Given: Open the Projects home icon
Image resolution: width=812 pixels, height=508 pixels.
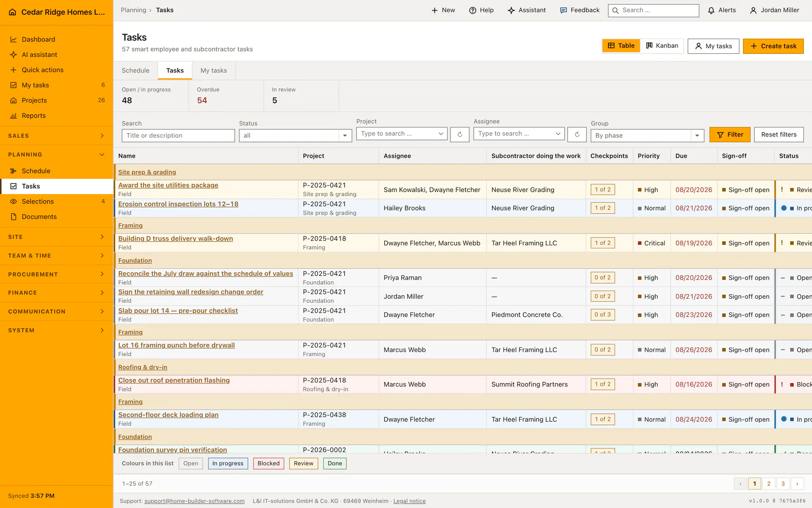Looking at the screenshot, I should point(14,101).
